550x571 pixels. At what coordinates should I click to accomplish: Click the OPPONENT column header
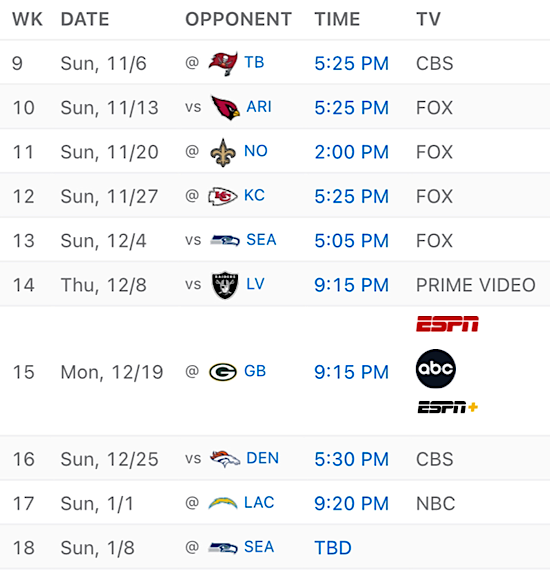pos(239,19)
